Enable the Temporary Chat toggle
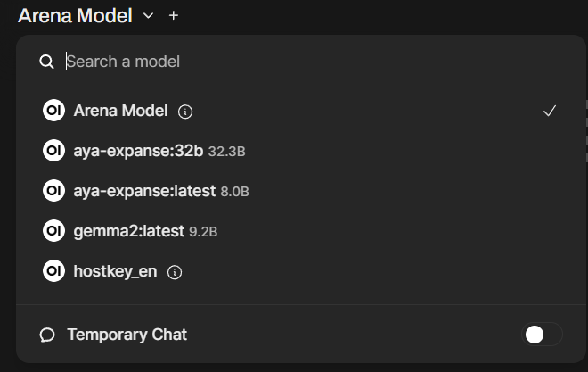Viewport: 588px width, 372px height. pyautogui.click(x=542, y=335)
